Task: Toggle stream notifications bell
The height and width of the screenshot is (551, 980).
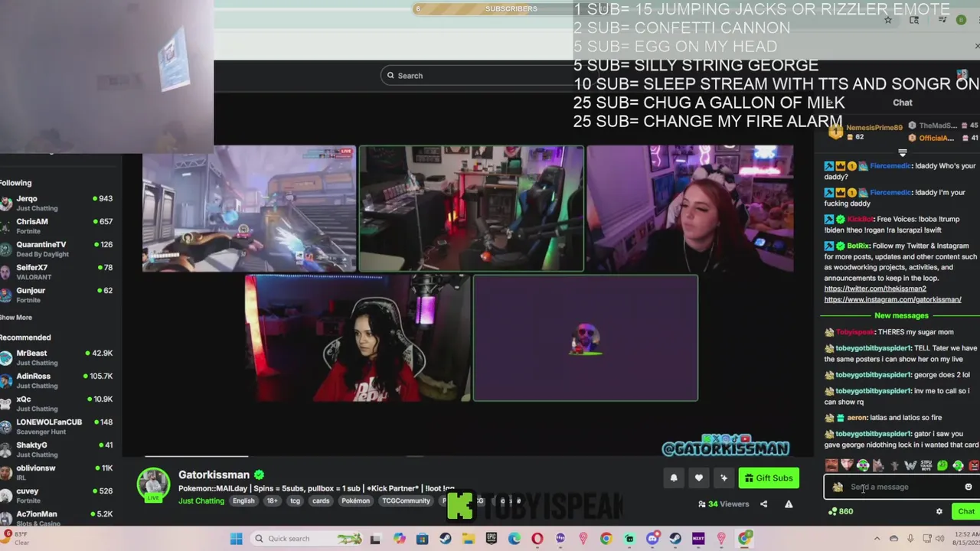Action: [x=674, y=478]
